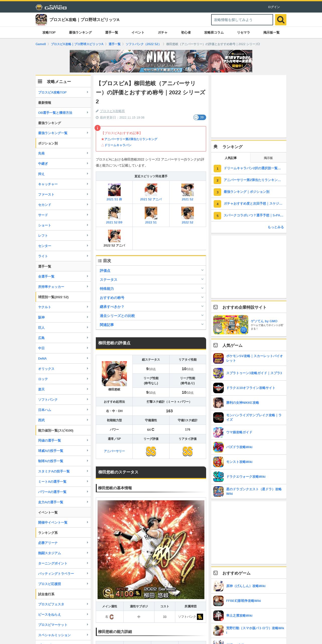This screenshot has width=322, height=644.
Task: Click もっとみる under the ranking list
Action: point(276,227)
